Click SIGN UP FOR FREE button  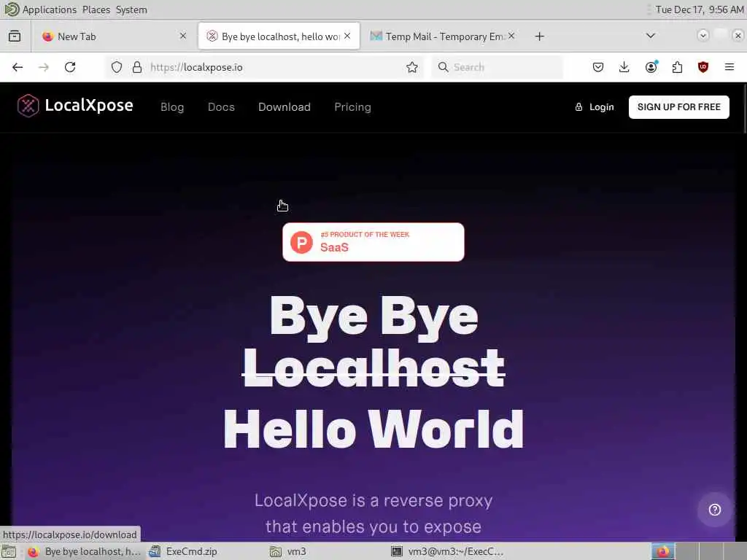tap(679, 107)
